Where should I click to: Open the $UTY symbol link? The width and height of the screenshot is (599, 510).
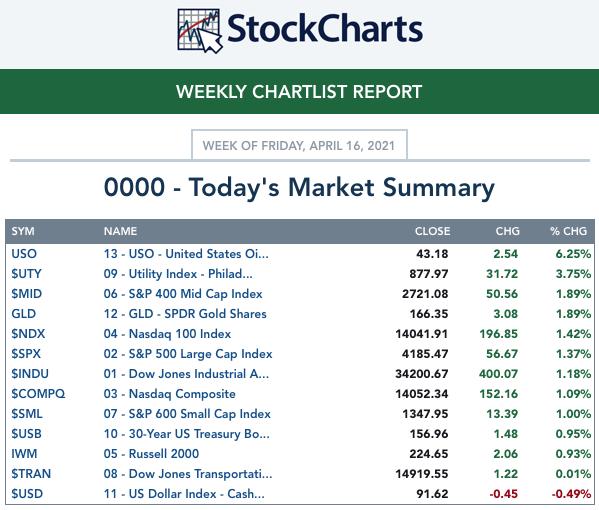tap(26, 274)
